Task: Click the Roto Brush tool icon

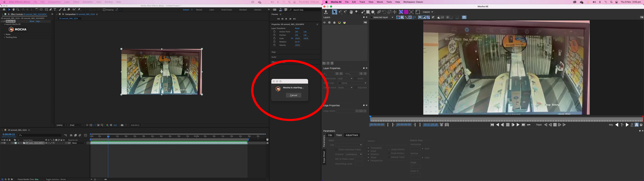Action: (x=74, y=10)
